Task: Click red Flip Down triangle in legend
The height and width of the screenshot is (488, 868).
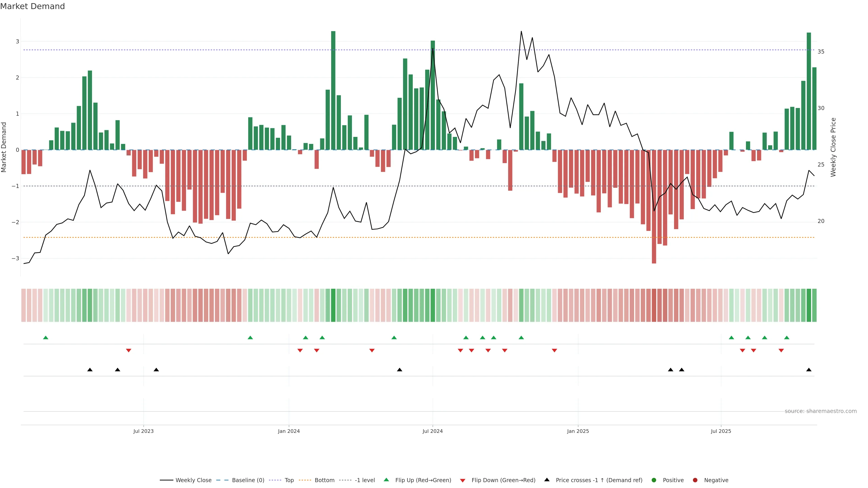Action: pyautogui.click(x=463, y=480)
